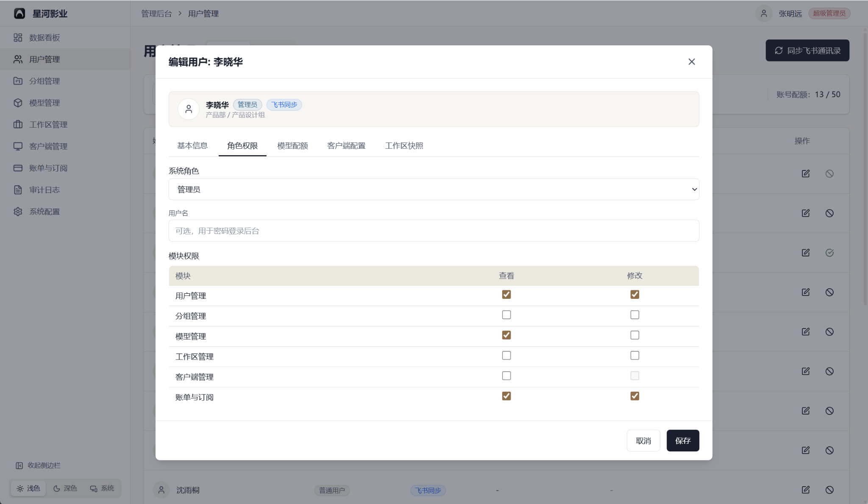Open 数据看板 dashboard icon in sidebar
868x504 pixels.
point(18,38)
